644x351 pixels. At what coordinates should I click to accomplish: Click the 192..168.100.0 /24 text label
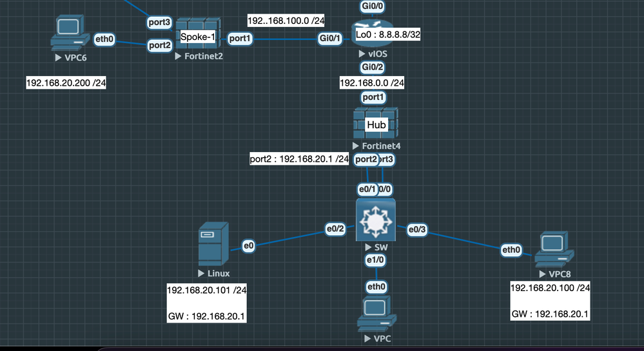coord(286,21)
